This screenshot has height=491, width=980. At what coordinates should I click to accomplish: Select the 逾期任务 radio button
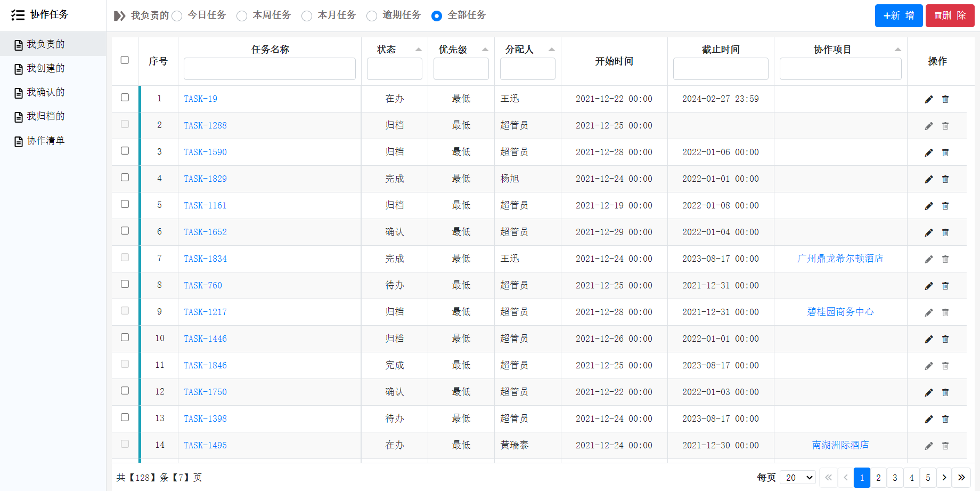(x=372, y=16)
